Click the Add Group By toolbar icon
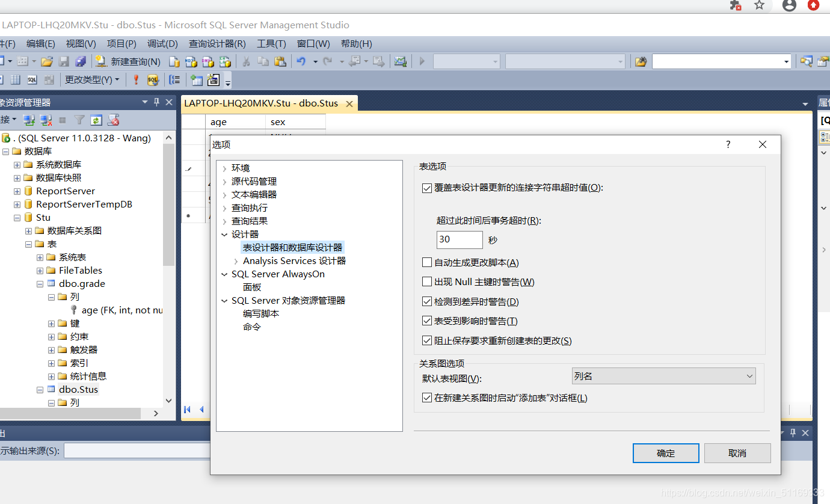Viewport: 830px width, 504px height. (x=174, y=79)
